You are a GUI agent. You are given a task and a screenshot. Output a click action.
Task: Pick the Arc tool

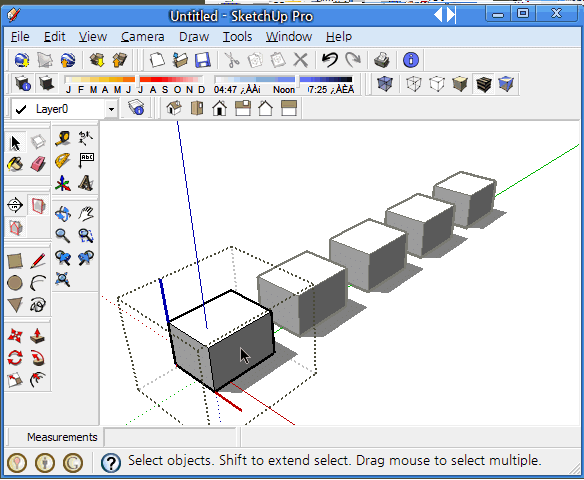click(38, 283)
